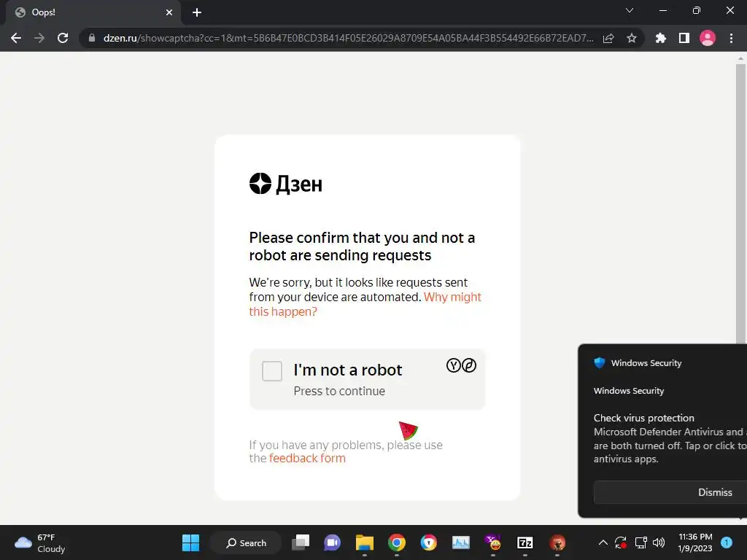The image size is (747, 560).
Task: Select the "Oops!" browser tab
Action: (x=93, y=12)
